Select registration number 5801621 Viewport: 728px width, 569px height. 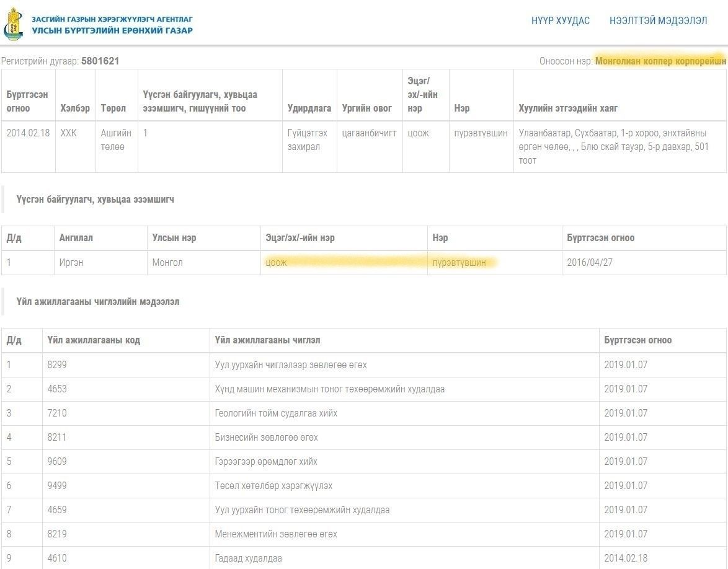click(x=100, y=61)
